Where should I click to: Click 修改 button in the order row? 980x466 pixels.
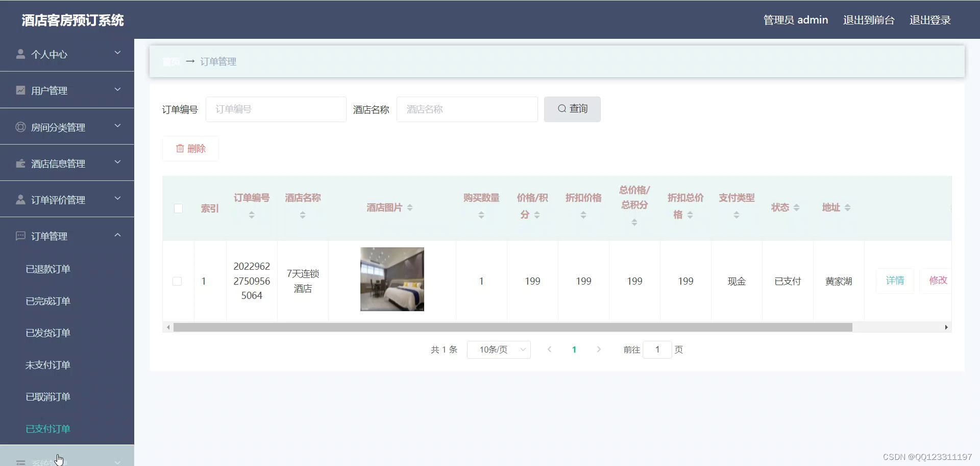[x=937, y=281]
